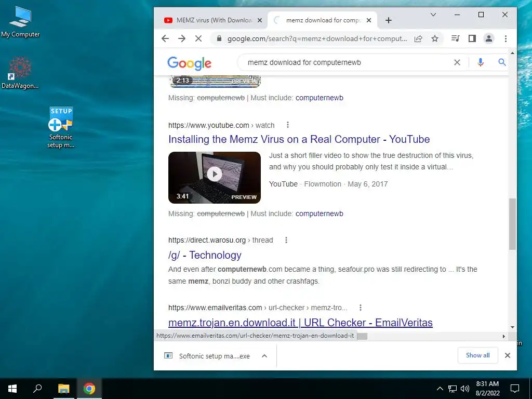Viewport: 532px width, 399px height.
Task: Open Chrome side panel
Action: [x=472, y=38]
